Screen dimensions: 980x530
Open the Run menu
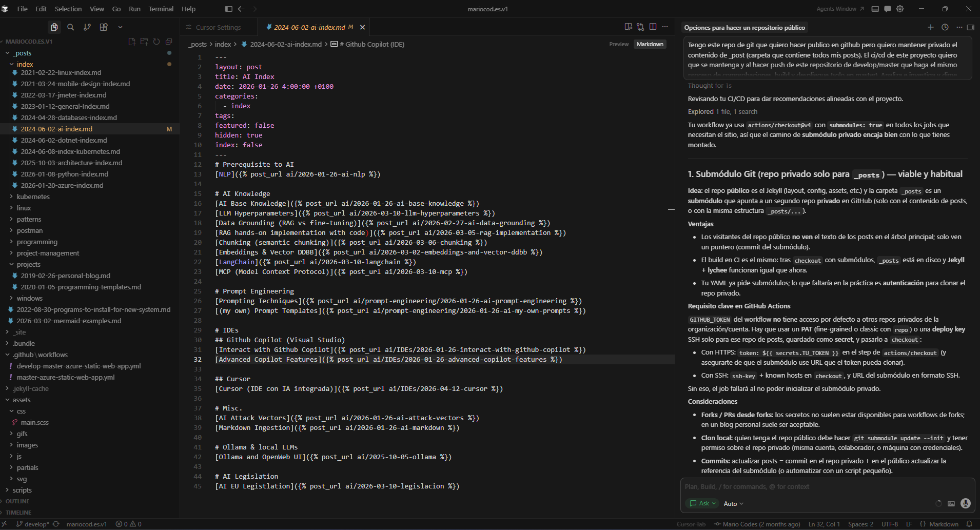(x=134, y=9)
